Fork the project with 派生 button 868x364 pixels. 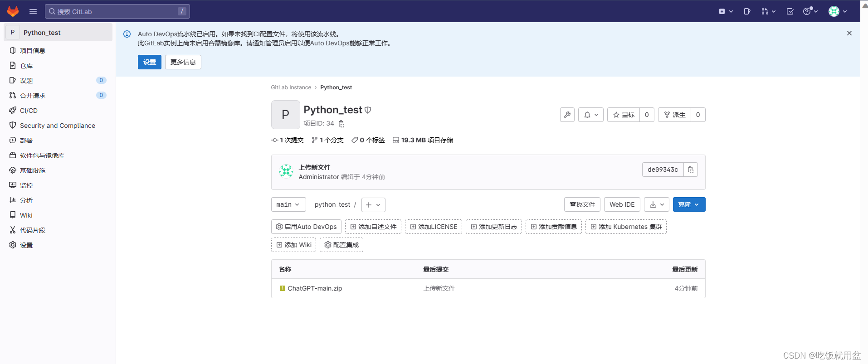(674, 115)
